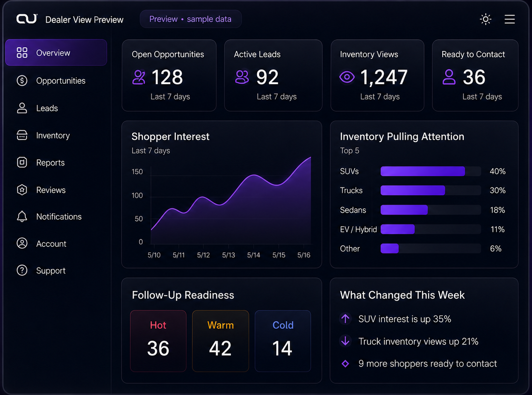Click the 128 opportunities number

point(167,77)
